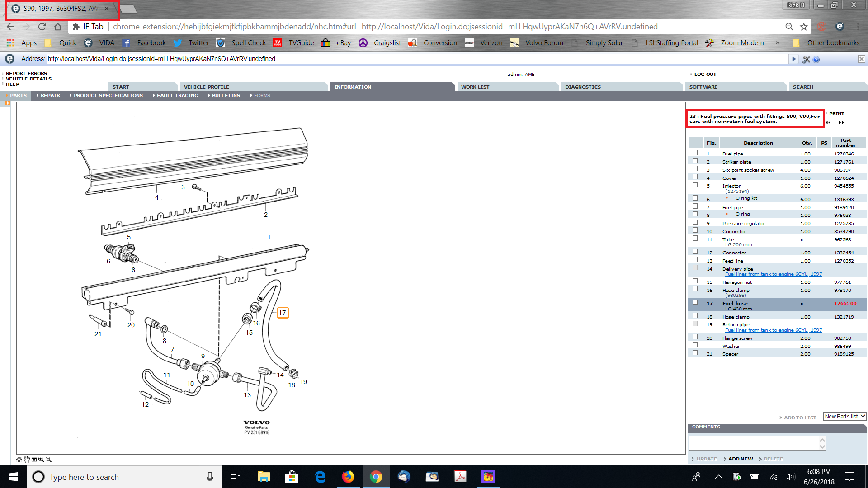This screenshot has height=488, width=868.
Task: Expand the orange side panel arrow
Action: coord(7,103)
